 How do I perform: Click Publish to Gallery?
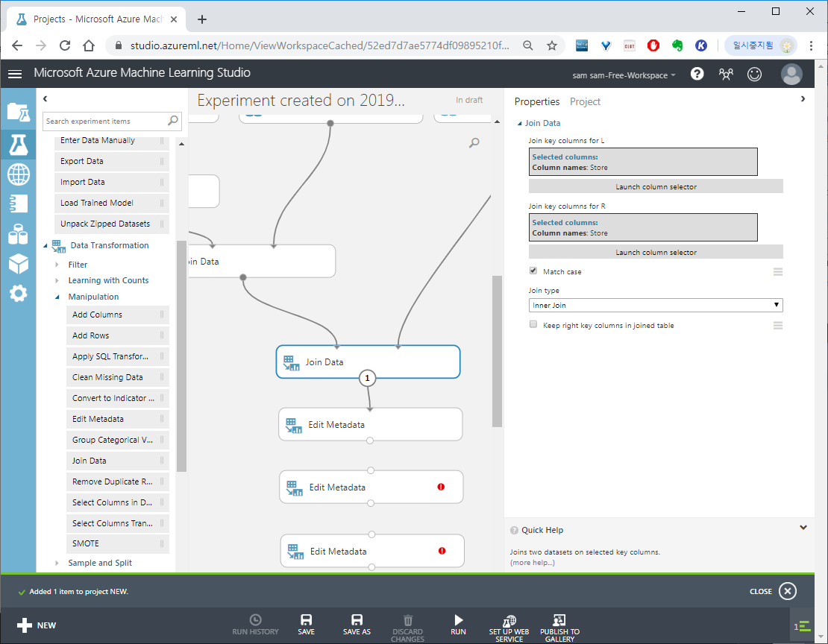(559, 628)
